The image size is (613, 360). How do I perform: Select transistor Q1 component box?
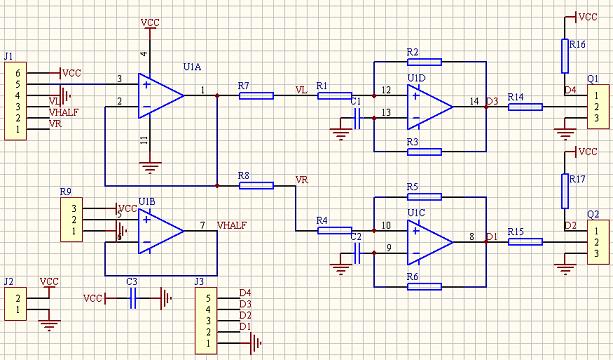pos(598,106)
